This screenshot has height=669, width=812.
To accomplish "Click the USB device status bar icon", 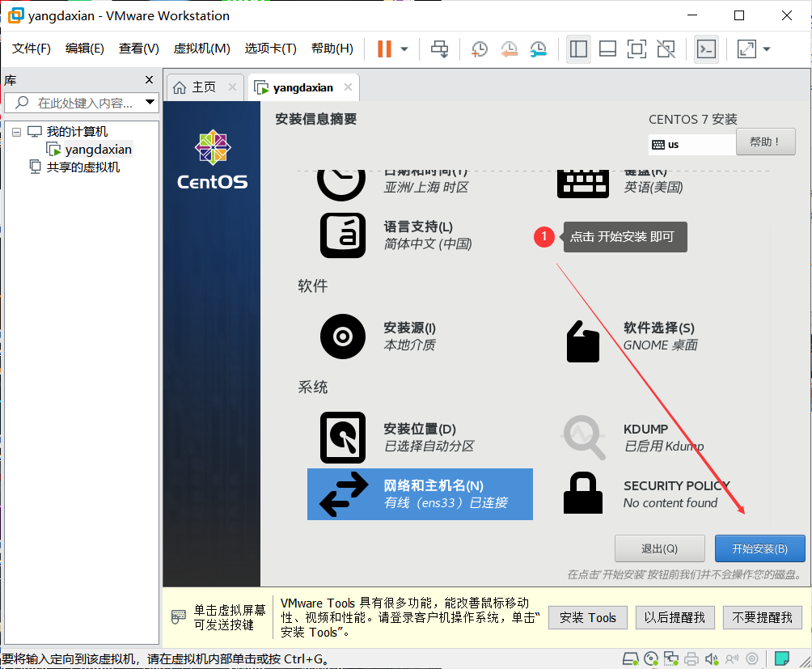I will (732, 658).
